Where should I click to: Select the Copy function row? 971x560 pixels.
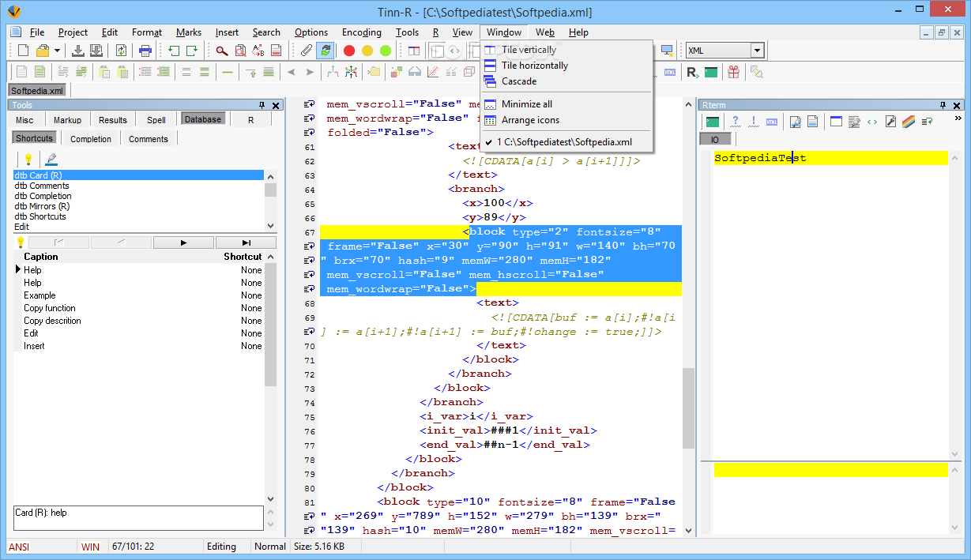coord(139,308)
